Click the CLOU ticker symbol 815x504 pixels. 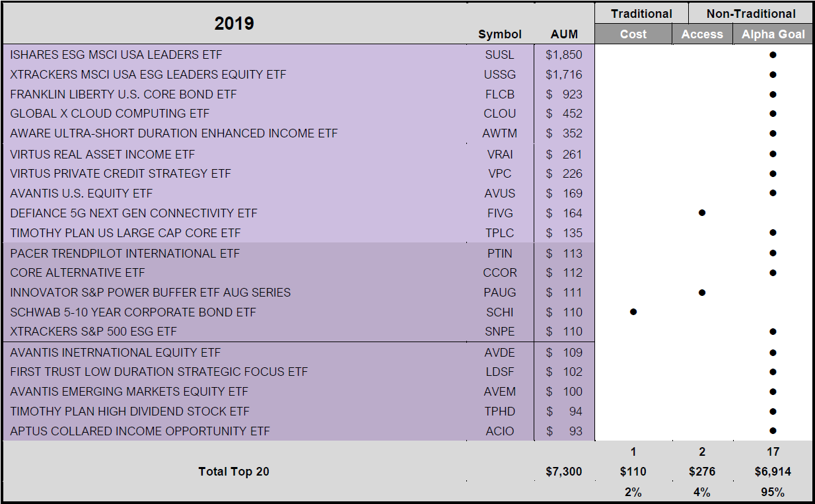tap(499, 114)
